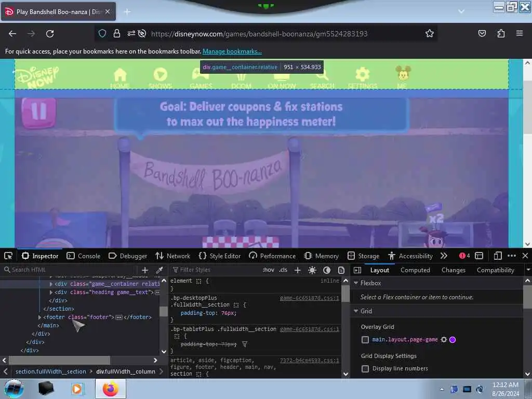The height and width of the screenshot is (399, 532).
Task: Add a new style rule
Action: 298,270
